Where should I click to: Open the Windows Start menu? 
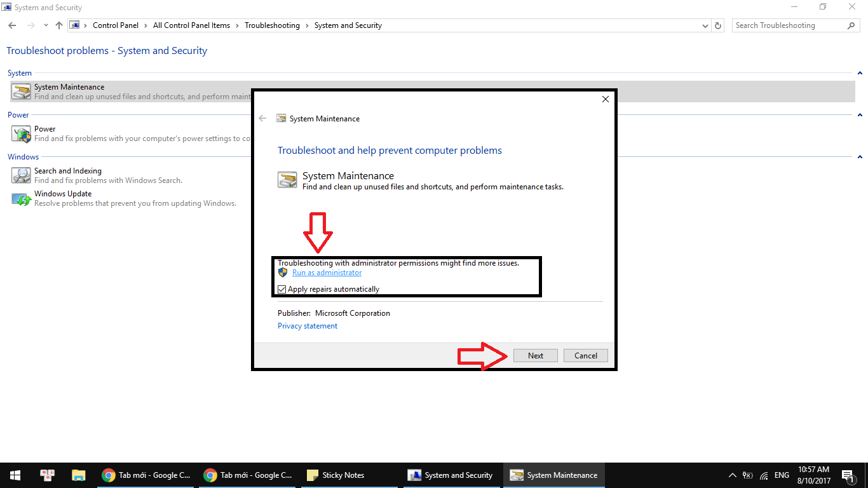[15, 475]
